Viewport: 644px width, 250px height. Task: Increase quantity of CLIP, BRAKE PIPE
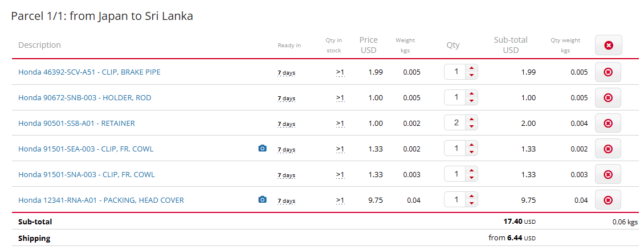click(x=471, y=68)
